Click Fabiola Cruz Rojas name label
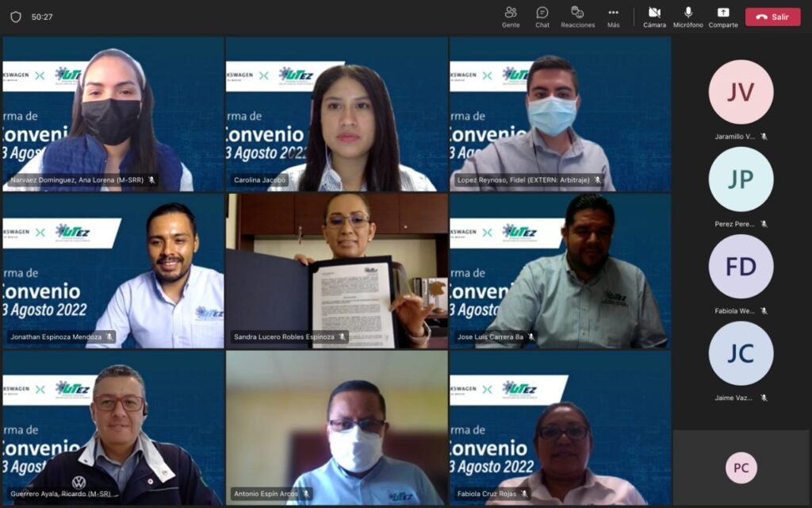This screenshot has height=508, width=812. (x=486, y=494)
